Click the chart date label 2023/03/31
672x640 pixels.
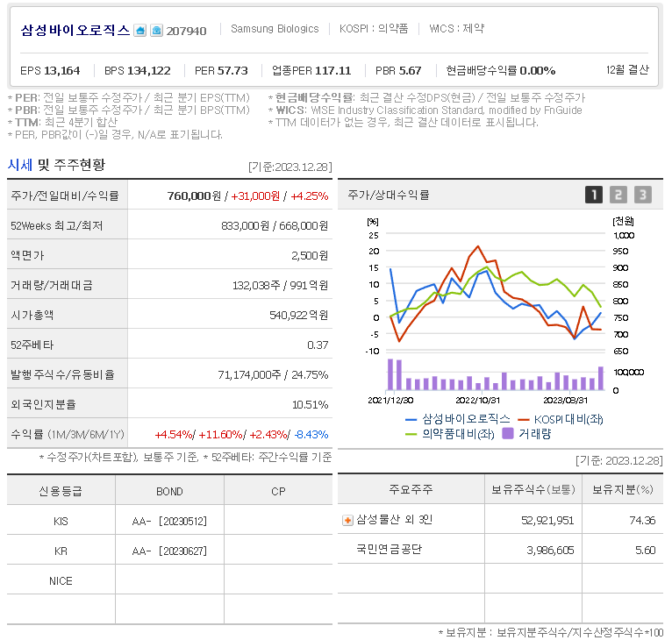tap(565, 400)
